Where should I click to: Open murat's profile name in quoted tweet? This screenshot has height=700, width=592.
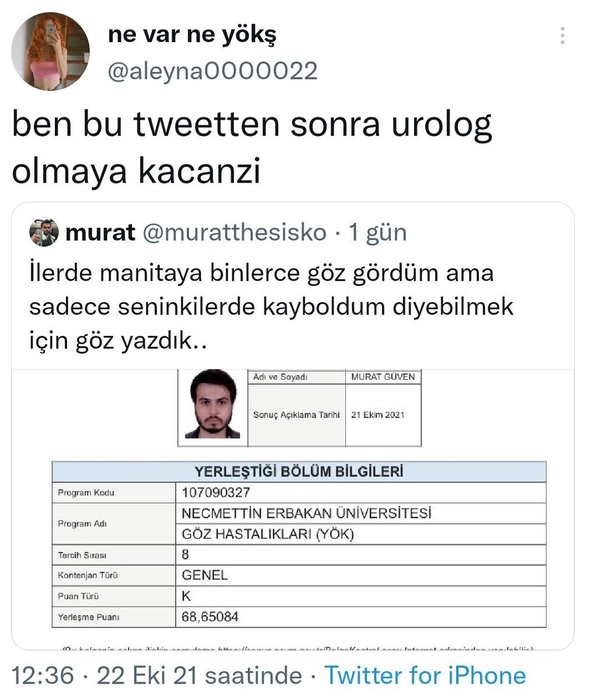(101, 232)
